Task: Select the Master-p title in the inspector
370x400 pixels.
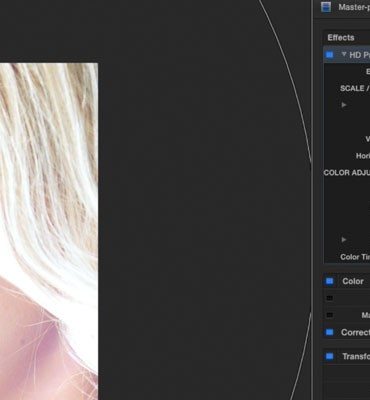Action: coord(354,7)
